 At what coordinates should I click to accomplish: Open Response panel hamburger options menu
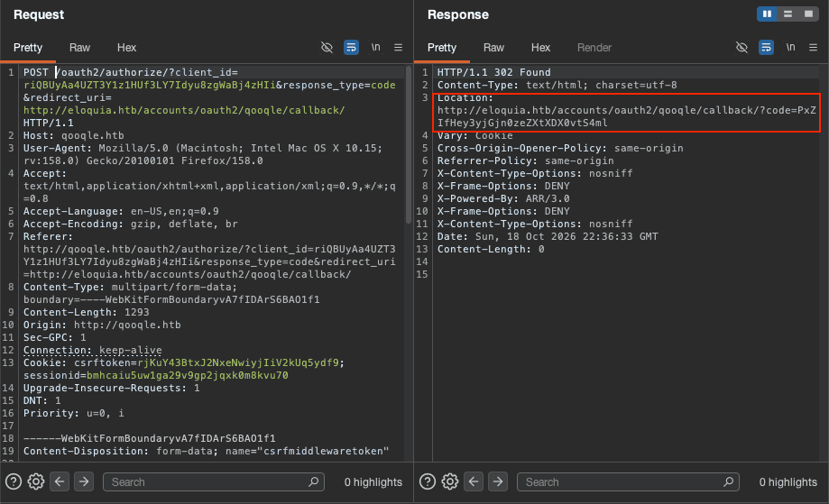pos(813,48)
